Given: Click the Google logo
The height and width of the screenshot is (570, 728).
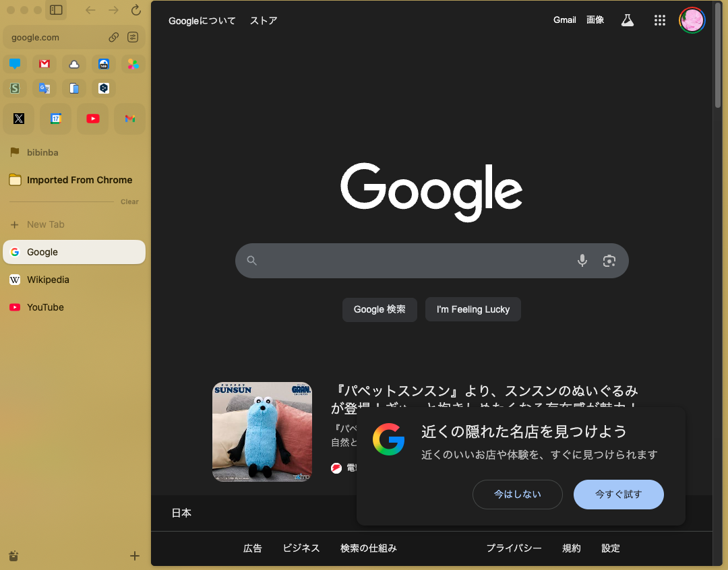Looking at the screenshot, I should [431, 192].
